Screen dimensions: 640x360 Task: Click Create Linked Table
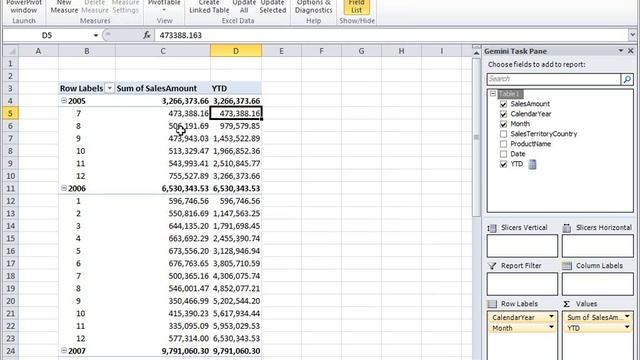(x=209, y=7)
